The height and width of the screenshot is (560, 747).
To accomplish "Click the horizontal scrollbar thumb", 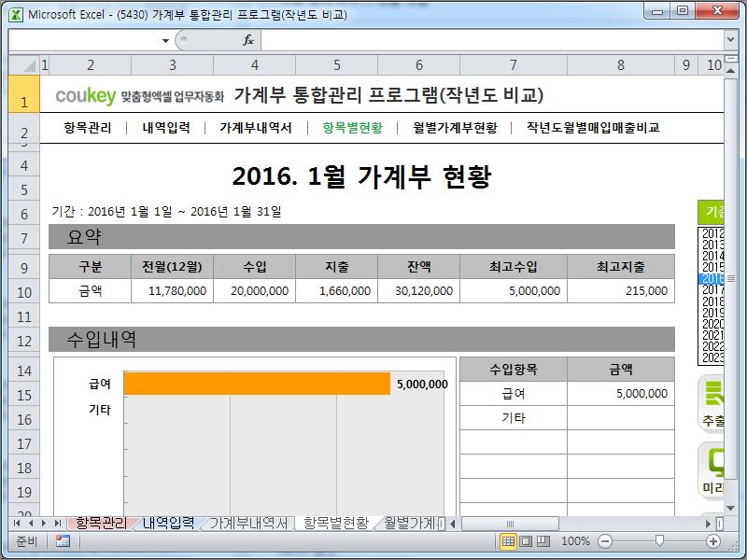I will [x=510, y=524].
